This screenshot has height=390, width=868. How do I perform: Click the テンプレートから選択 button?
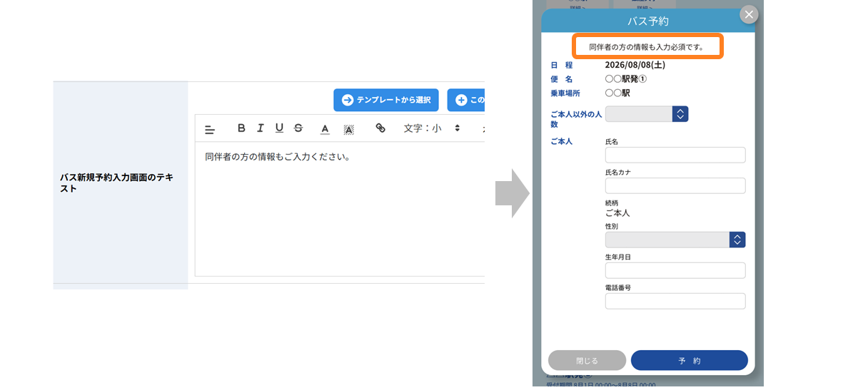386,100
